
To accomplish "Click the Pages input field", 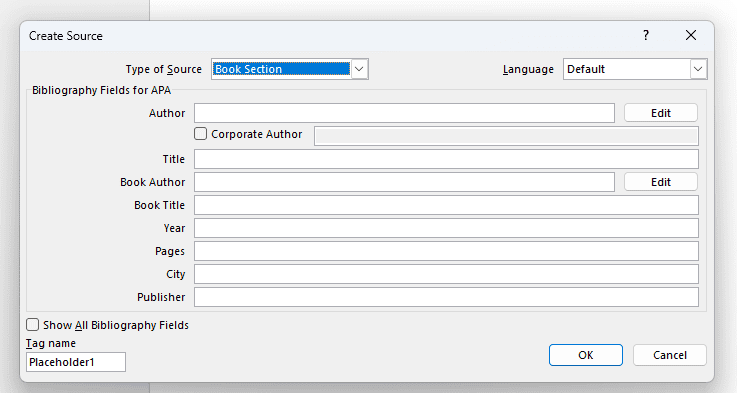I will pyautogui.click(x=447, y=251).
